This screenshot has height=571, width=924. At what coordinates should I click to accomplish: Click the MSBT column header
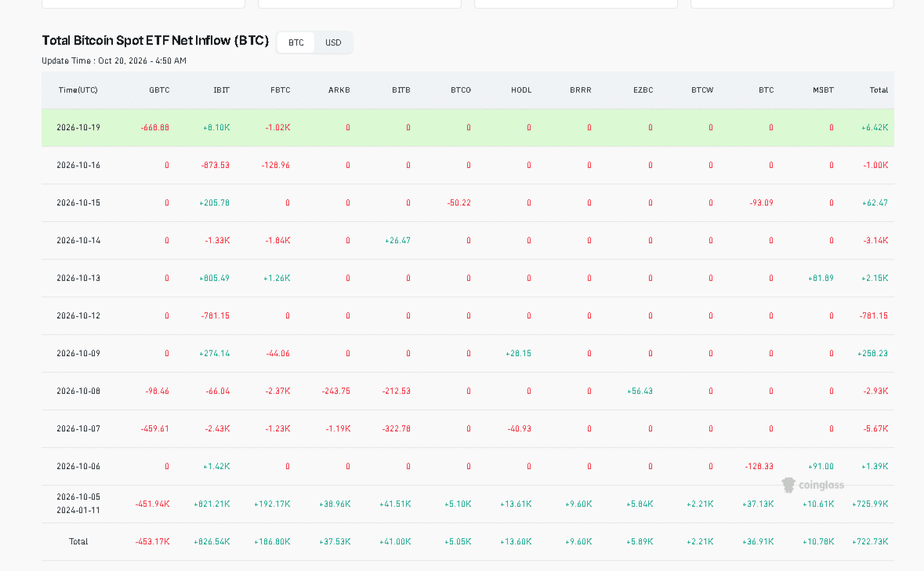coord(823,90)
